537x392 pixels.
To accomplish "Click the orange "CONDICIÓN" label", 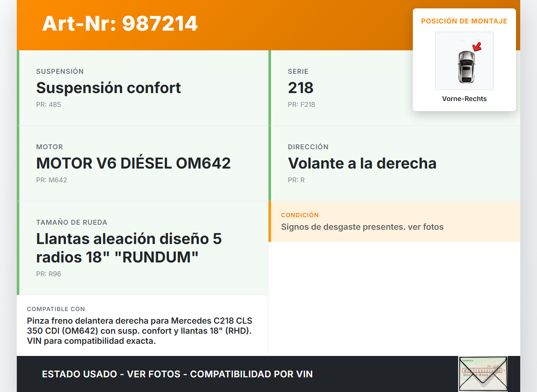I will pyautogui.click(x=300, y=215).
